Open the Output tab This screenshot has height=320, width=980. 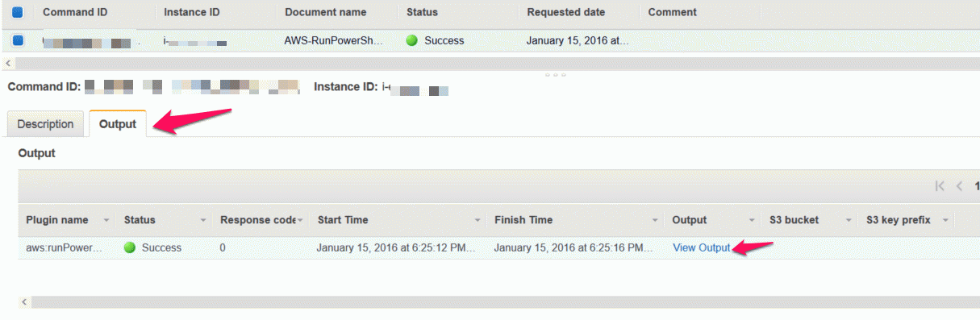tap(118, 124)
